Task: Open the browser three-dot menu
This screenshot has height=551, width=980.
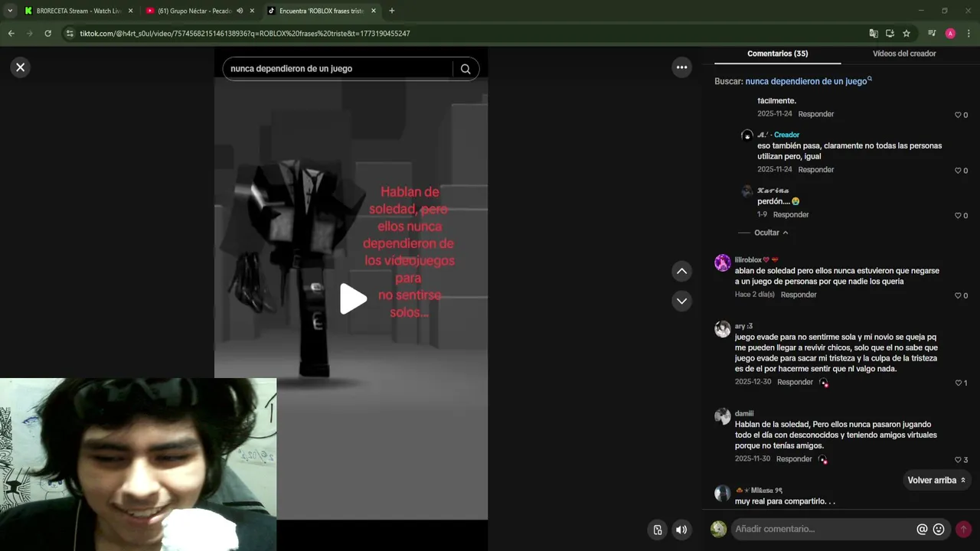Action: coord(969,34)
